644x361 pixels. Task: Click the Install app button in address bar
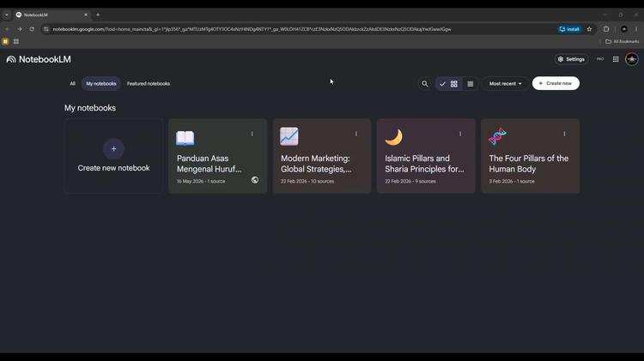point(569,29)
